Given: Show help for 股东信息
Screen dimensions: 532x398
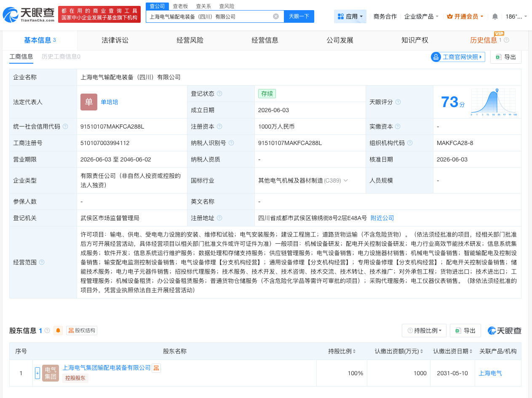Looking at the screenshot, I should tap(47, 331).
